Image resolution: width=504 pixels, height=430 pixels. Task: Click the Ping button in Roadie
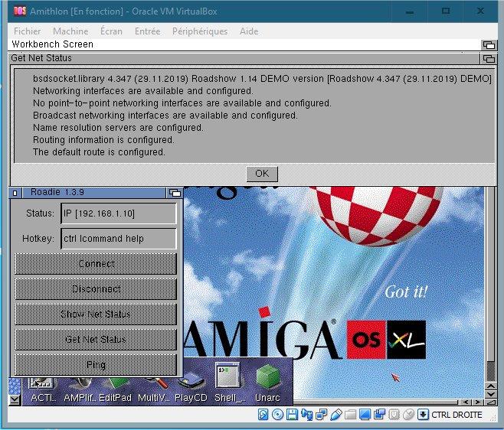tap(96, 364)
